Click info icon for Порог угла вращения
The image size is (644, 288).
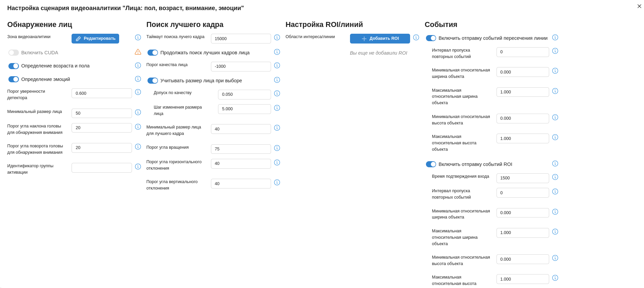tap(277, 148)
